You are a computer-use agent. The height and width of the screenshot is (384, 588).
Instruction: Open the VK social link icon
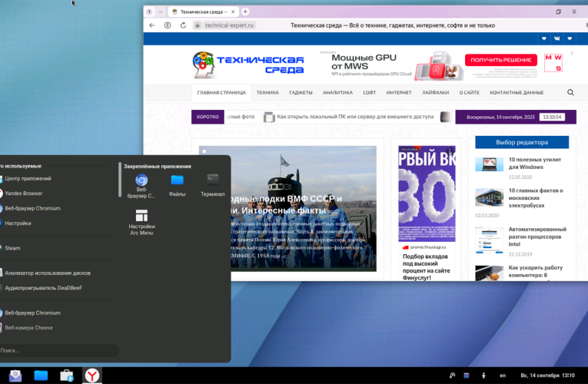(x=556, y=38)
